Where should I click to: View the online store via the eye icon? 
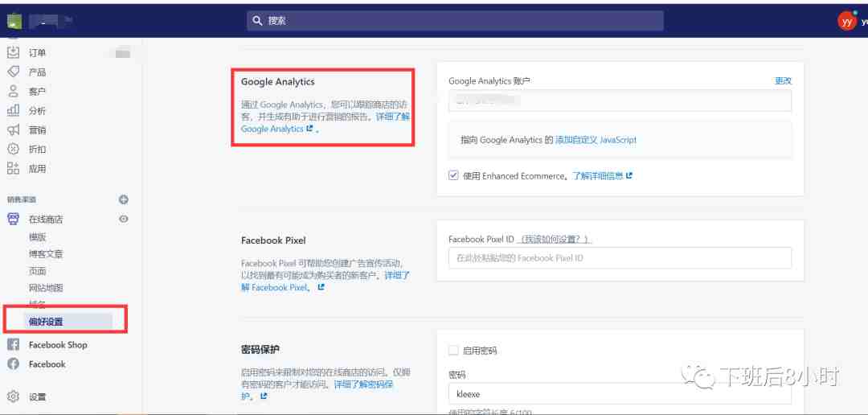(124, 219)
